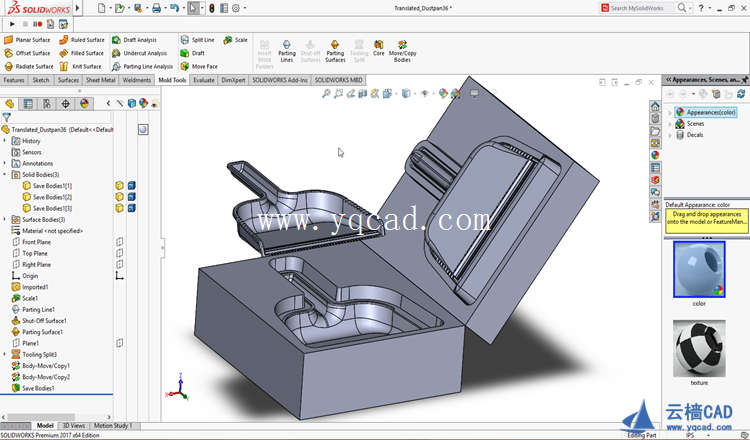Expand Decals in task pane
750x440 pixels.
coord(670,135)
